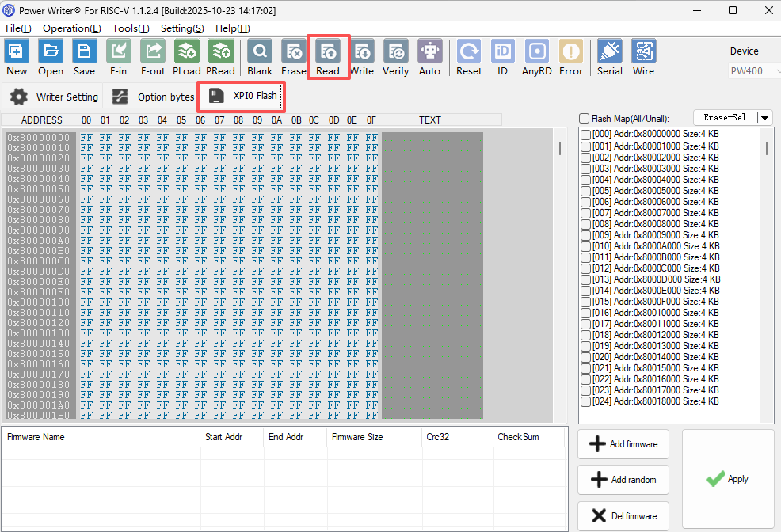The height and width of the screenshot is (532, 781).
Task: Open the Serial port tool
Action: (x=609, y=52)
